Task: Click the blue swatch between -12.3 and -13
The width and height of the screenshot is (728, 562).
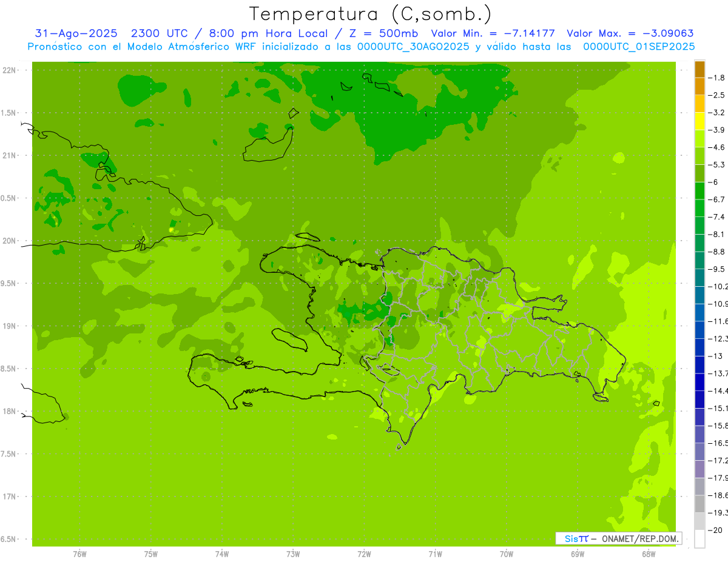Action: click(x=699, y=347)
